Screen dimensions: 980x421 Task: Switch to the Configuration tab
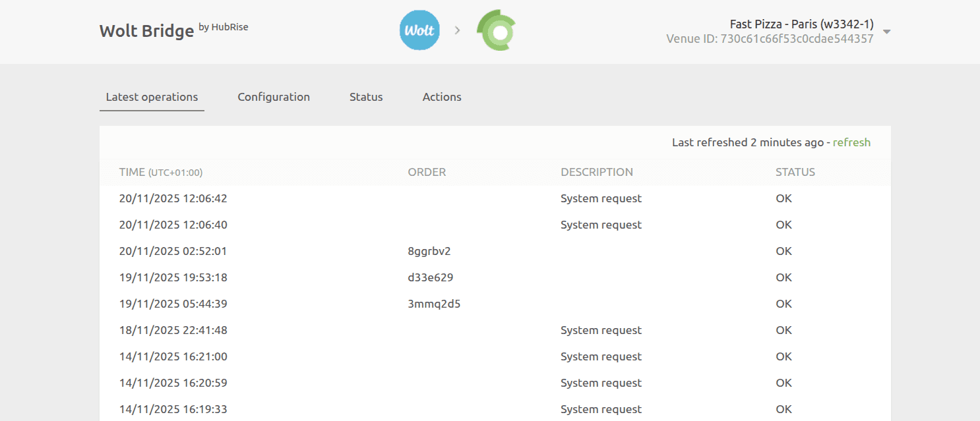(274, 97)
